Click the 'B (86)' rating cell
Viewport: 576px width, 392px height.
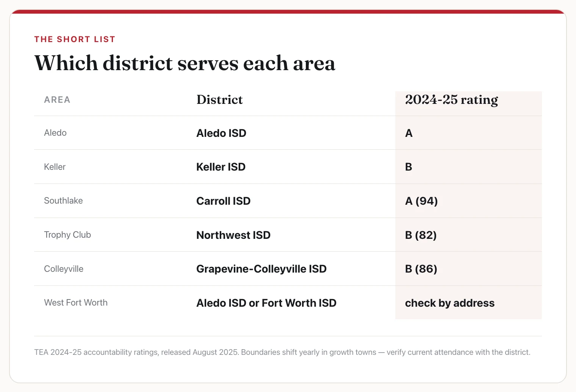coord(421,269)
